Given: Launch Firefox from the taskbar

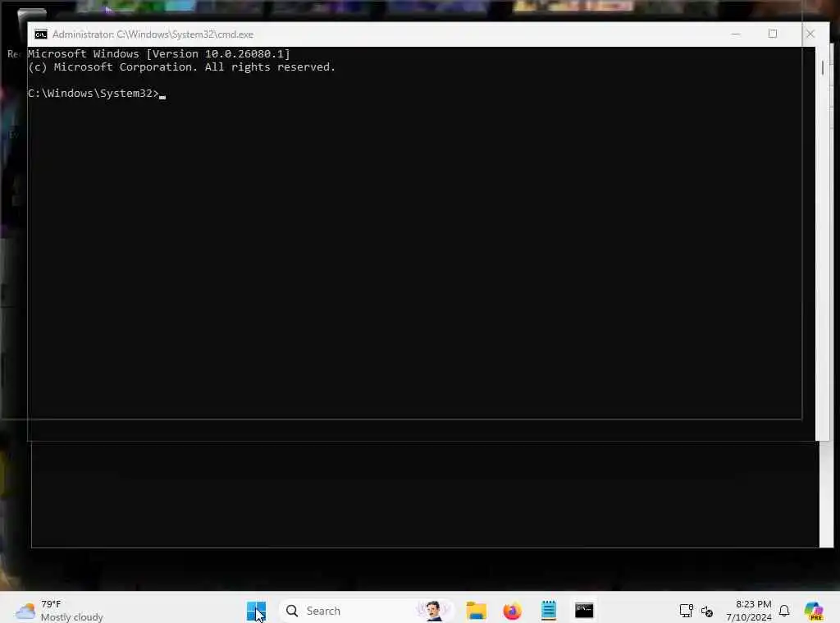Looking at the screenshot, I should [512, 611].
